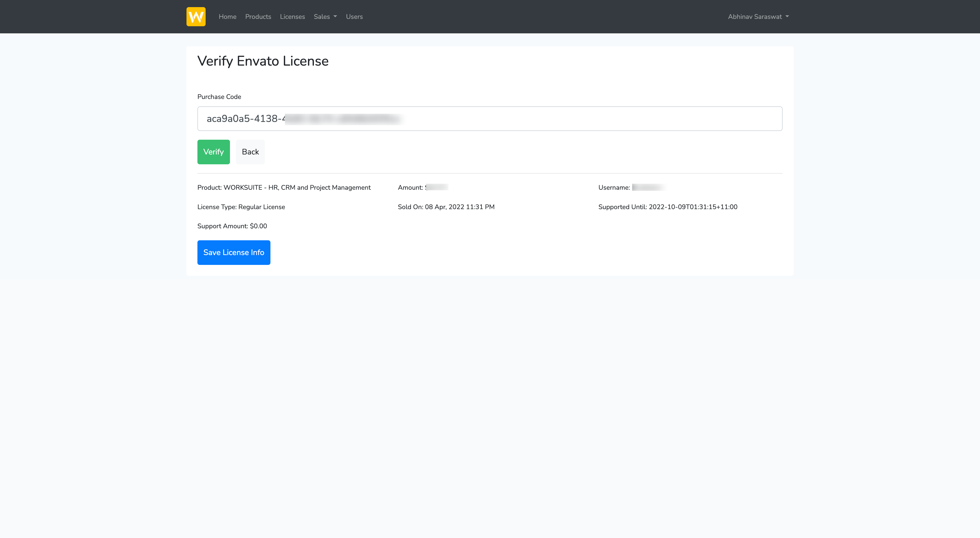
Task: Go to the Home page
Action: pos(227,16)
